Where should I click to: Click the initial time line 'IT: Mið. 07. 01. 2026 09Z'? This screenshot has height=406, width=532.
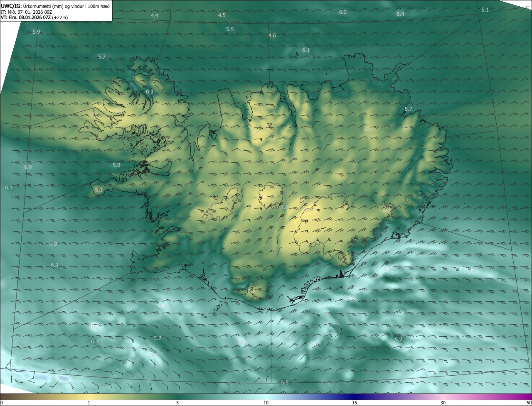26,12
